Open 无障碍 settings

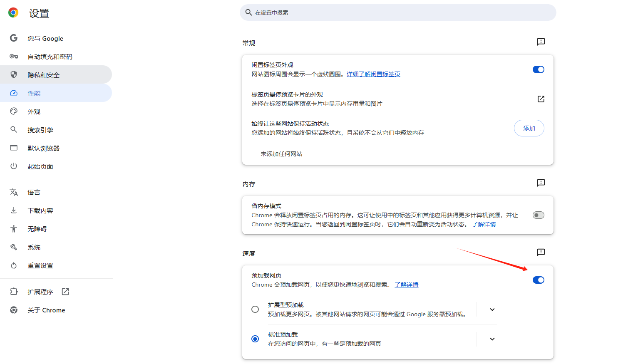(x=56, y=229)
